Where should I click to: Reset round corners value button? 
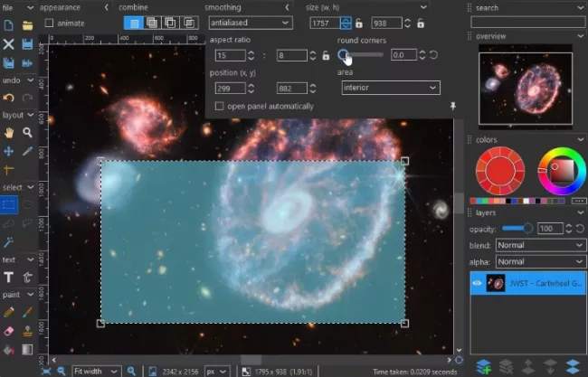(x=434, y=55)
